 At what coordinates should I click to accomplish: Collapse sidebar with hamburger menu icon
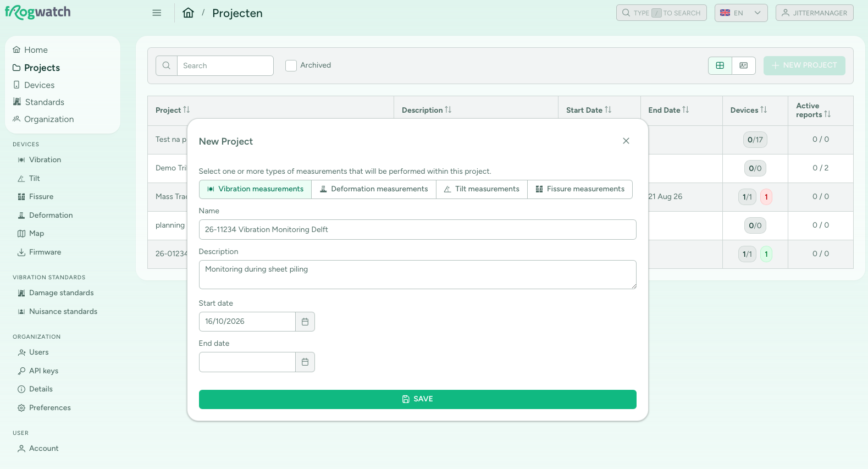point(157,13)
